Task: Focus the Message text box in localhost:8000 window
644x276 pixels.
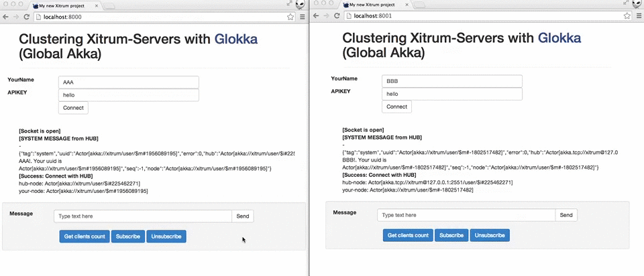Action: pyautogui.click(x=143, y=216)
